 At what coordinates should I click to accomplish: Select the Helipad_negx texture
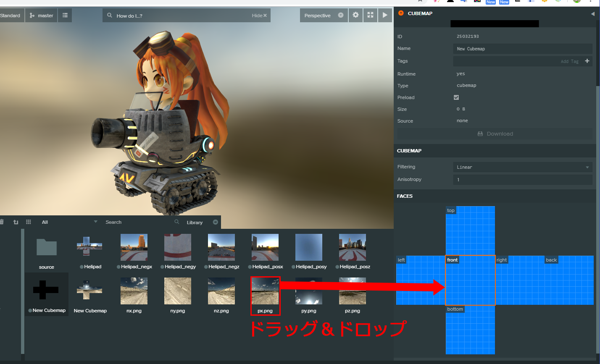pyautogui.click(x=134, y=251)
